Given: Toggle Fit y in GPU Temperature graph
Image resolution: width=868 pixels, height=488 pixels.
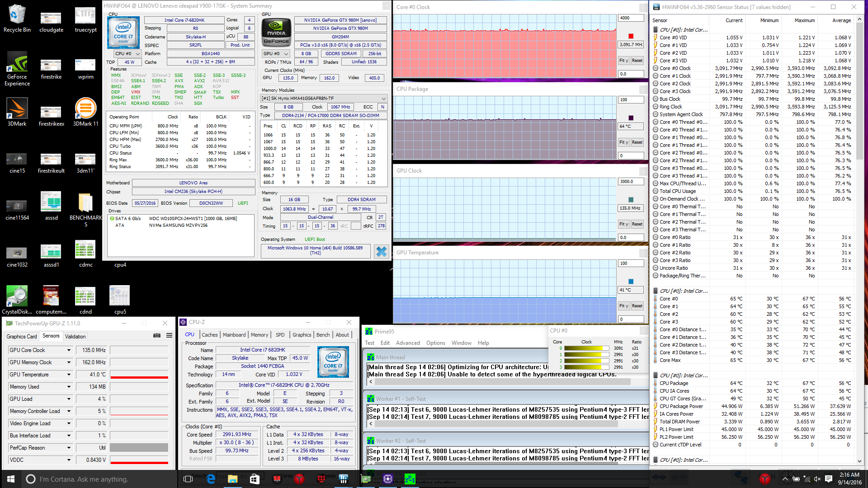Looking at the screenshot, I should click(624, 306).
